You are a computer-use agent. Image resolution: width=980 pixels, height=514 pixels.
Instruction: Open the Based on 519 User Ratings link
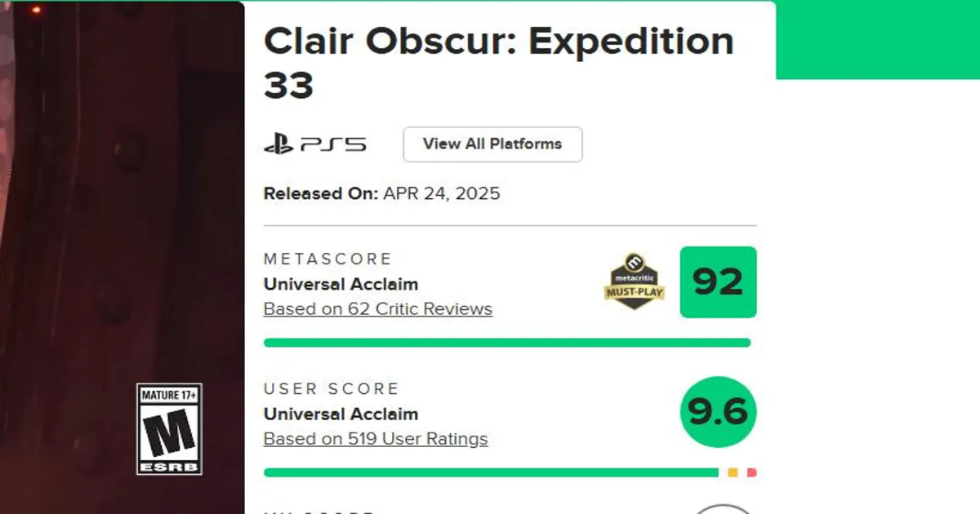375,439
